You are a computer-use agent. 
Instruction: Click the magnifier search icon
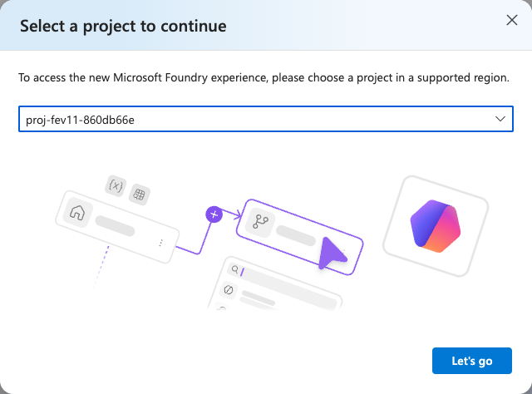[234, 269]
